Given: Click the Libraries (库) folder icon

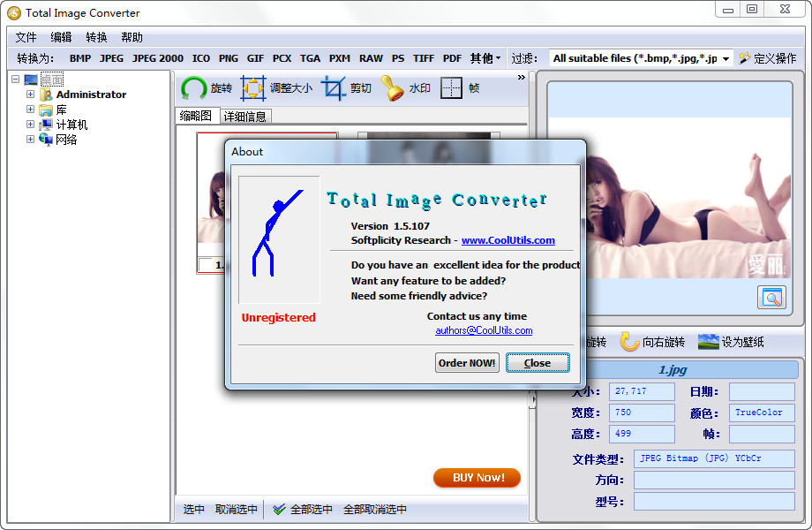Looking at the screenshot, I should pyautogui.click(x=46, y=110).
